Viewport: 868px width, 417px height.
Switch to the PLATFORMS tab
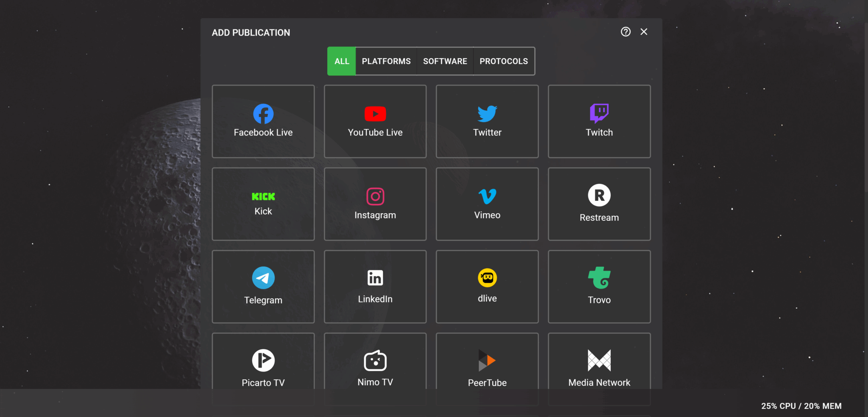[386, 61]
